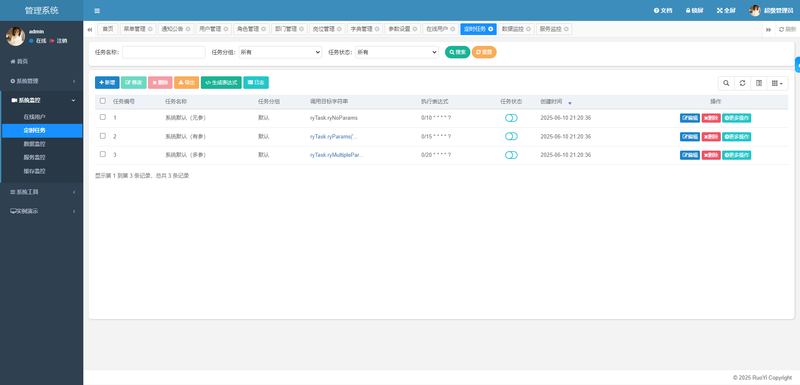Check the checkbox for task 1

pos(103,117)
